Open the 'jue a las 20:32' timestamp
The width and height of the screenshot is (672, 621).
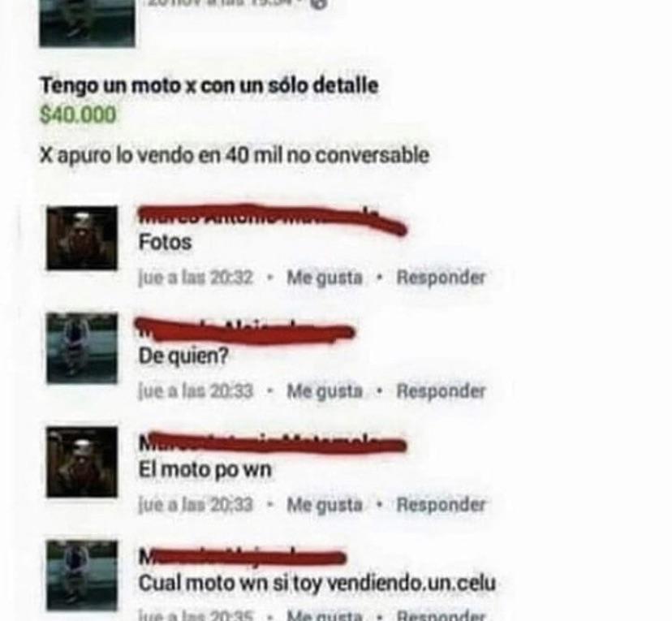coord(196,278)
